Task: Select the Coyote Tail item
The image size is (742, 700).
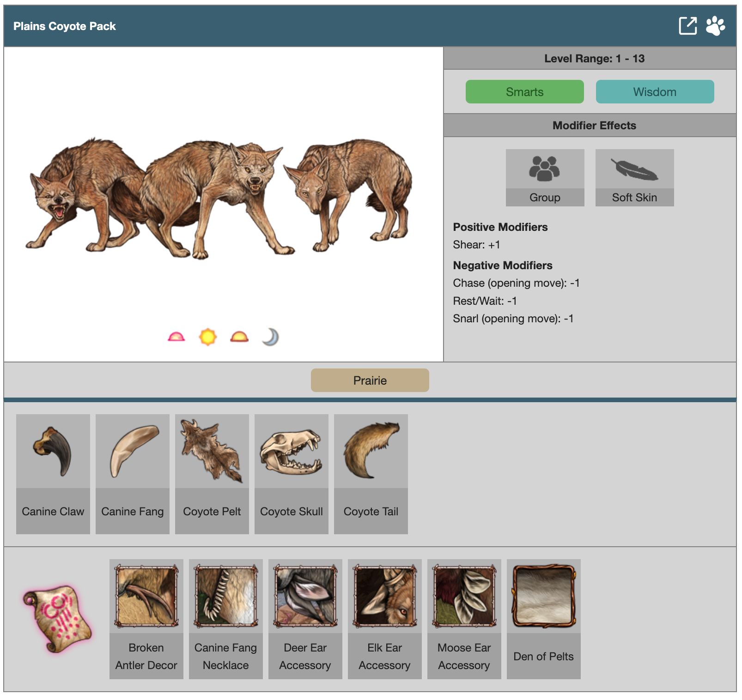Action: 371,474
